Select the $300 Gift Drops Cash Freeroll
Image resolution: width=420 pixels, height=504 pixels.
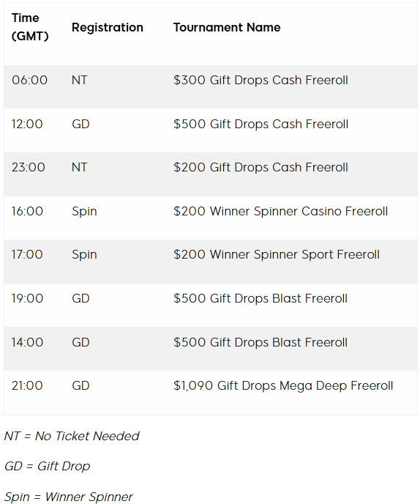pyautogui.click(x=260, y=80)
